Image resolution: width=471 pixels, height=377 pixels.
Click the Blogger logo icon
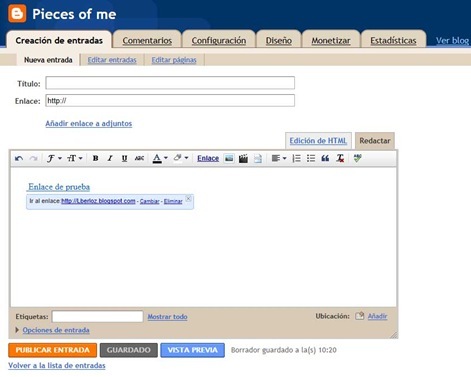[17, 14]
